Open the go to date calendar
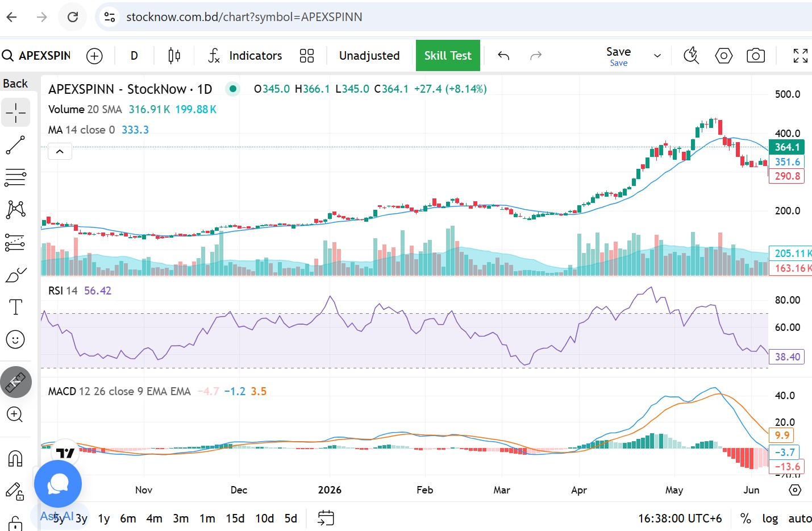The image size is (812, 531). click(x=326, y=518)
